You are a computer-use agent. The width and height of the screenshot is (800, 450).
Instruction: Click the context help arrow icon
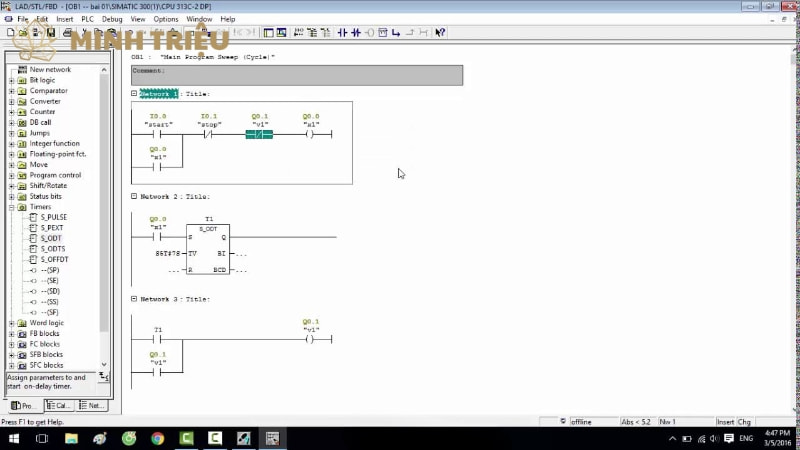pyautogui.click(x=440, y=33)
